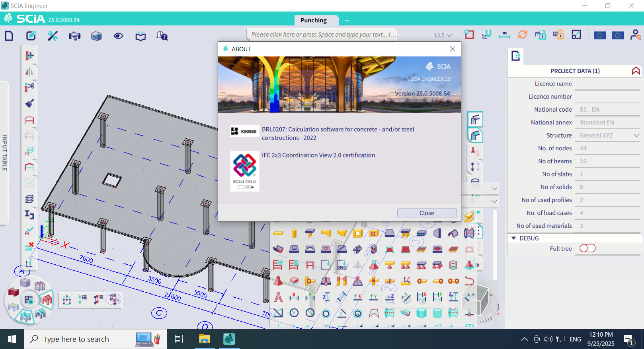Click the teal hexagonal prism solid icon

pos(421,313)
